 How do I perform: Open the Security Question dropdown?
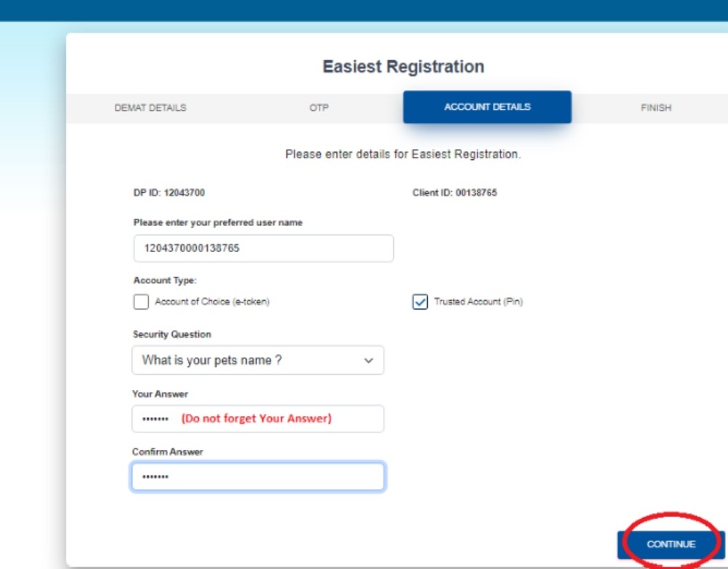[x=258, y=360]
